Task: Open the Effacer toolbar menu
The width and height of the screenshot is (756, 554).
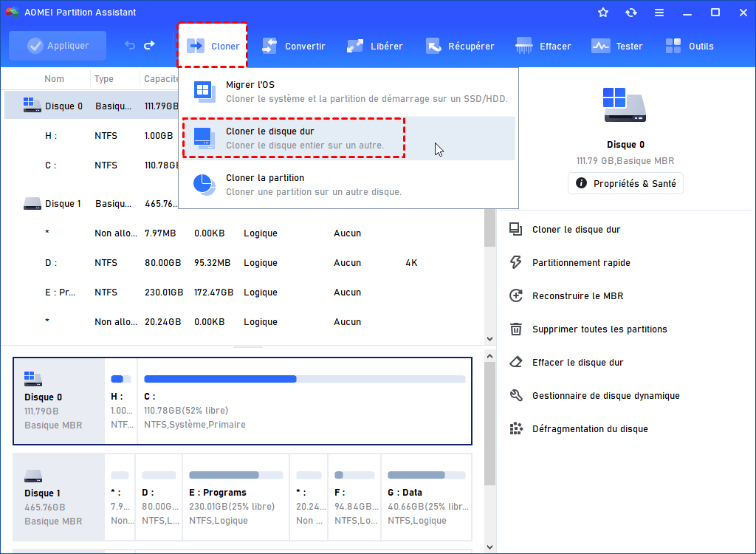Action: click(543, 46)
